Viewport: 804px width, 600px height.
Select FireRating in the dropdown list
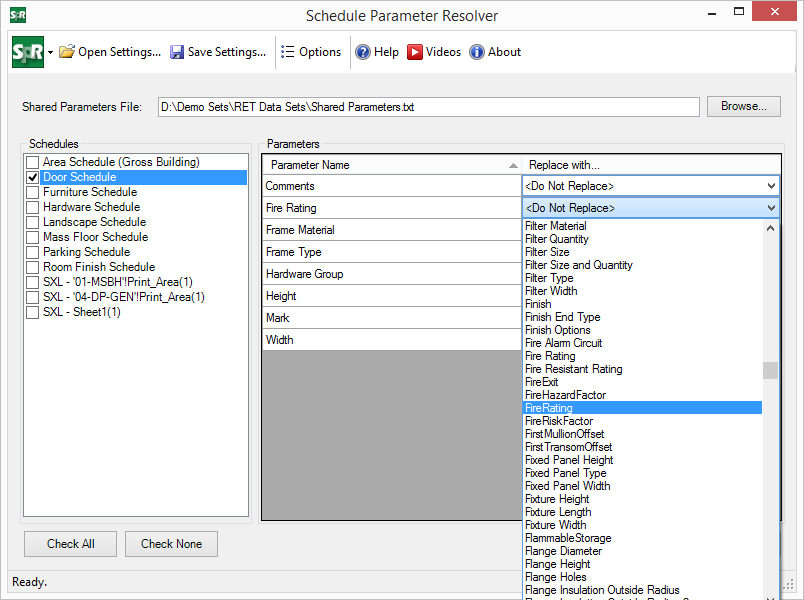[549, 408]
